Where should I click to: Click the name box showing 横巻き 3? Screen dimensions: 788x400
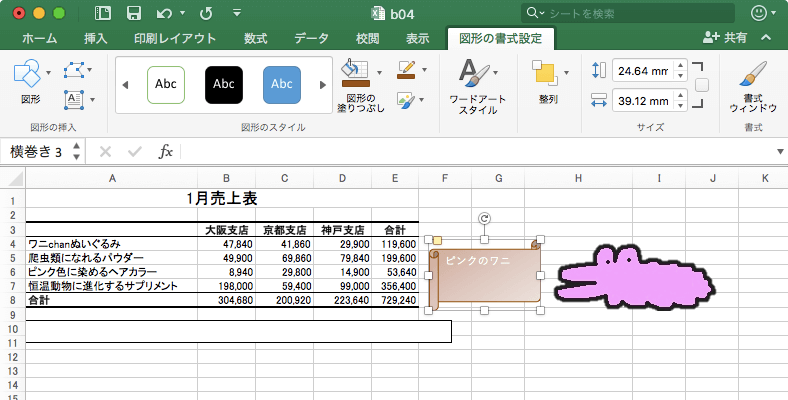click(x=36, y=151)
